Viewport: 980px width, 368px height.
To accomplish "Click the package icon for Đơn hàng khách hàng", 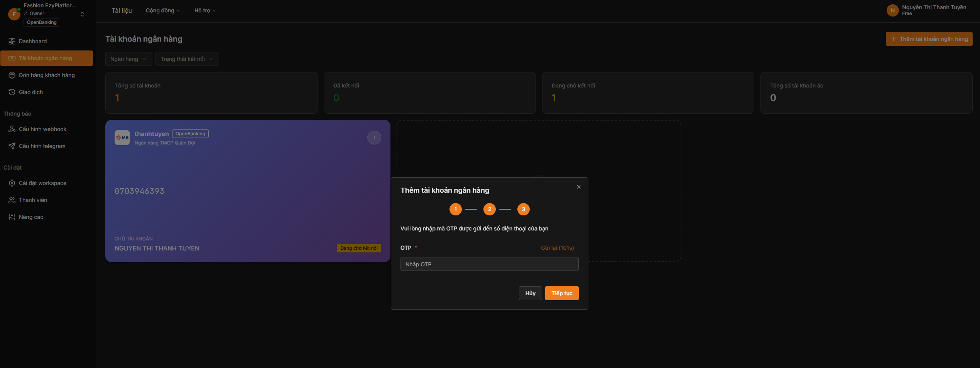I will click(12, 75).
